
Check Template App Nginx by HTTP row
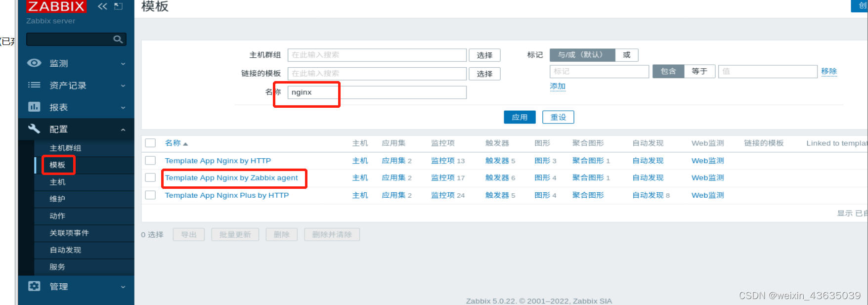150,161
